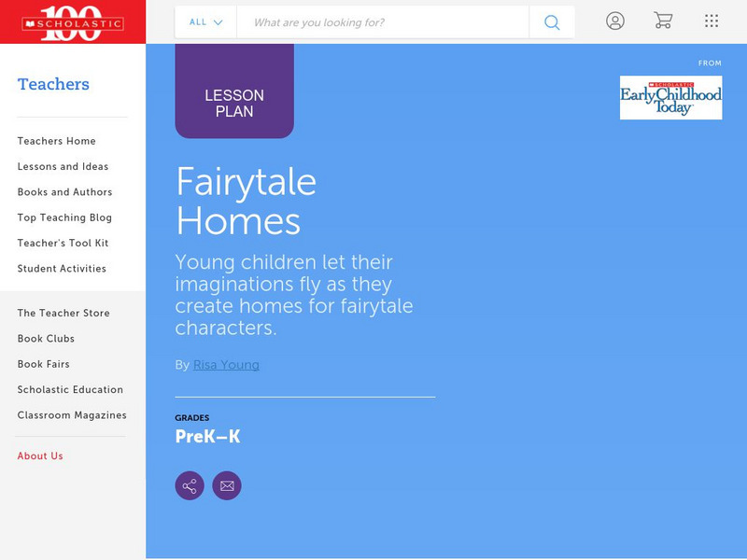
Task: Open Top Teaching Blog
Action: 64,217
